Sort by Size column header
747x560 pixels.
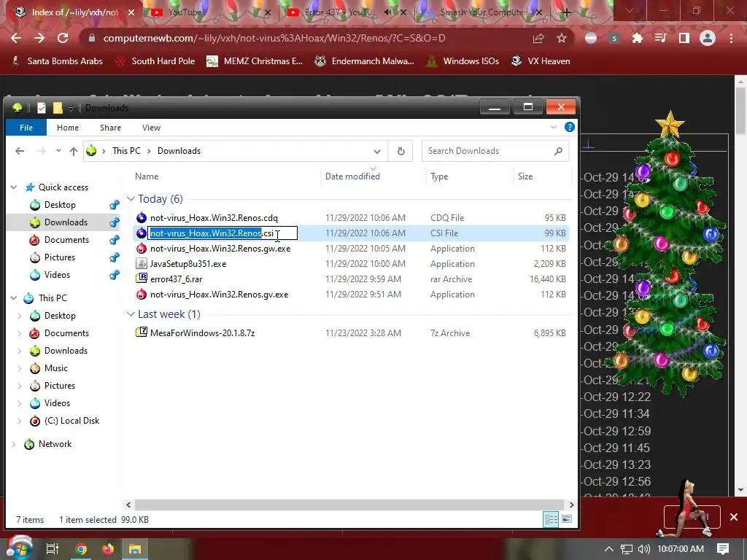(525, 176)
